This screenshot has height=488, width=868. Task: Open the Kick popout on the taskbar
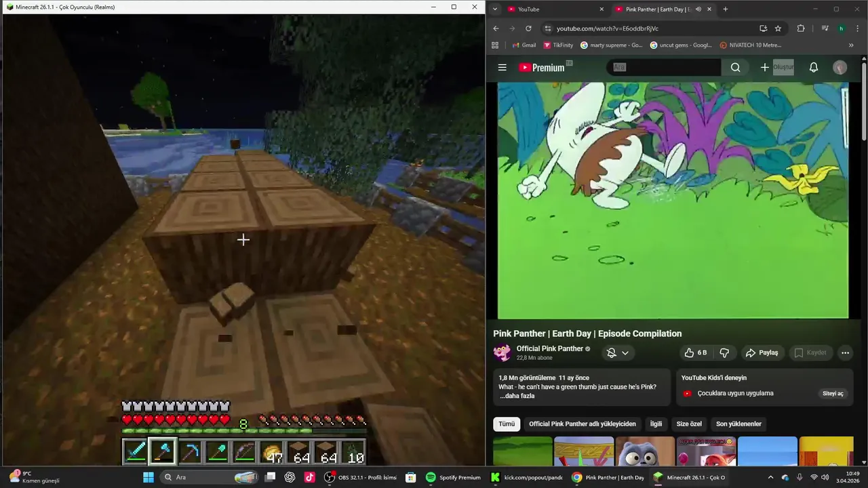[526, 477]
